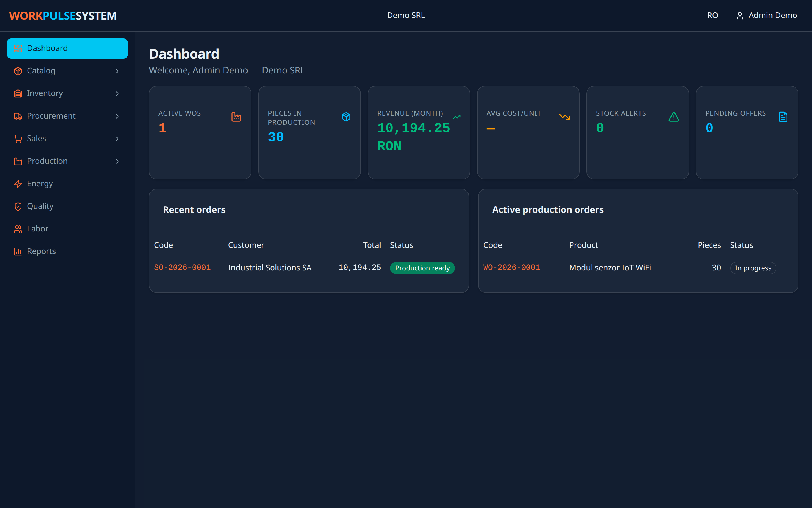
Task: Click the Pieces in Production value 30
Action: point(276,137)
